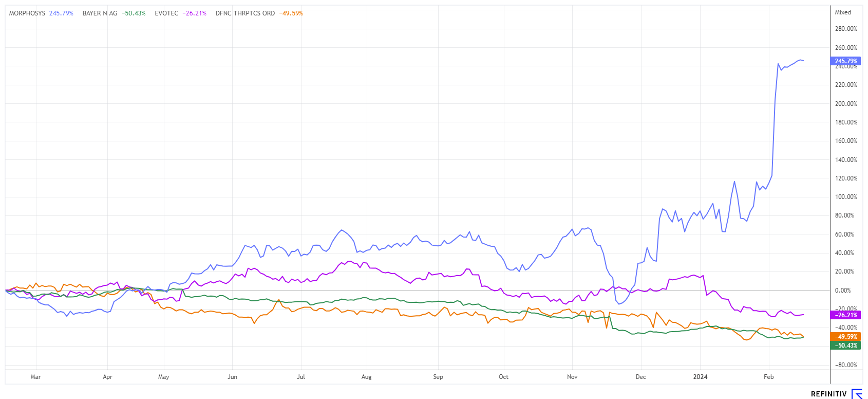Click the REFINITIV text link
Screen dimensions: 868x399
(x=828, y=394)
